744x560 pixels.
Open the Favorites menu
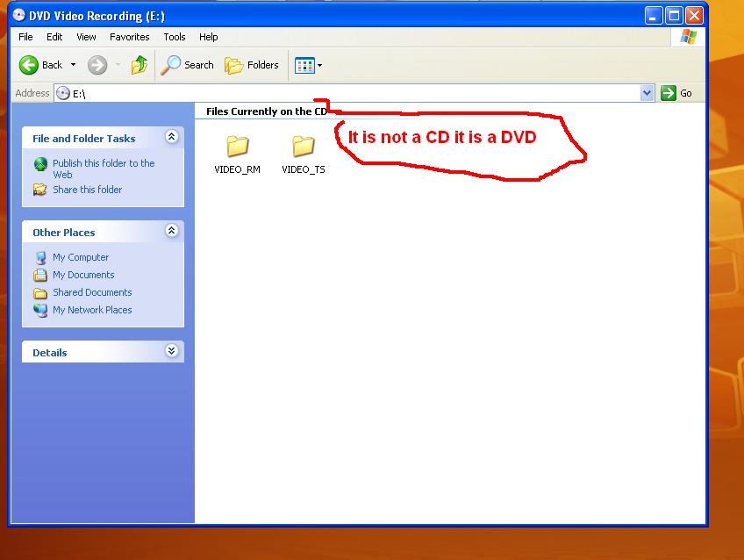pos(130,37)
